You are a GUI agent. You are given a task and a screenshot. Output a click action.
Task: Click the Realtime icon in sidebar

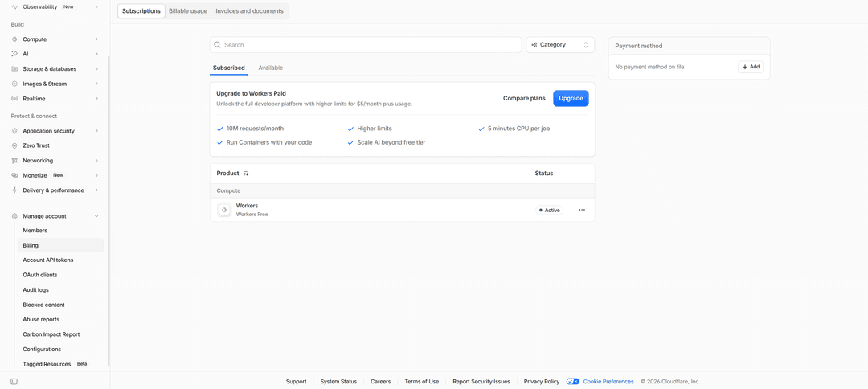click(x=14, y=99)
